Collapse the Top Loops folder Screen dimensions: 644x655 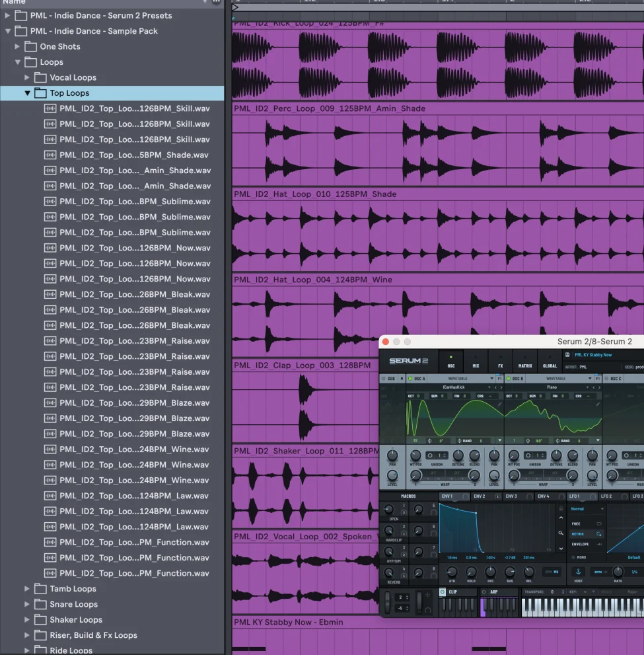click(x=27, y=93)
